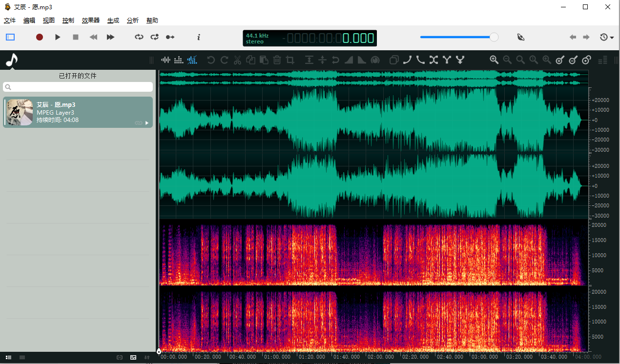Screen dimensions: 620x364
Task: Enable loop playback mode
Action: [x=139, y=37]
